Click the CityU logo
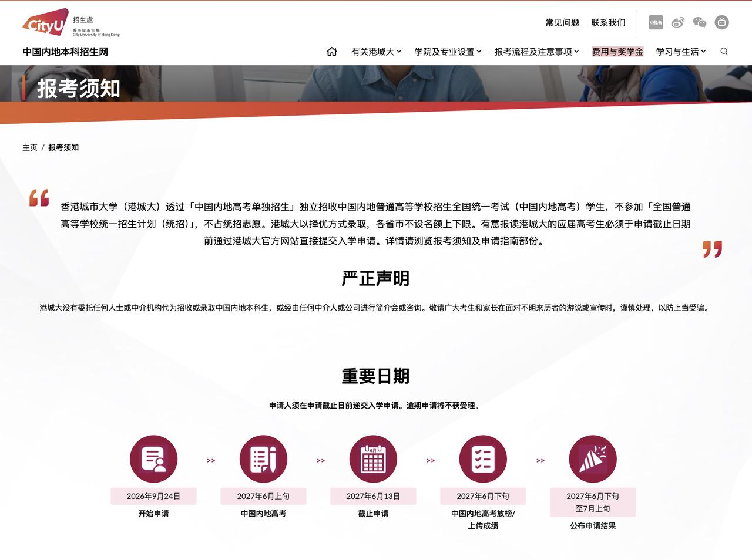Screen dimensions: 752x560 pyautogui.click(x=70, y=23)
